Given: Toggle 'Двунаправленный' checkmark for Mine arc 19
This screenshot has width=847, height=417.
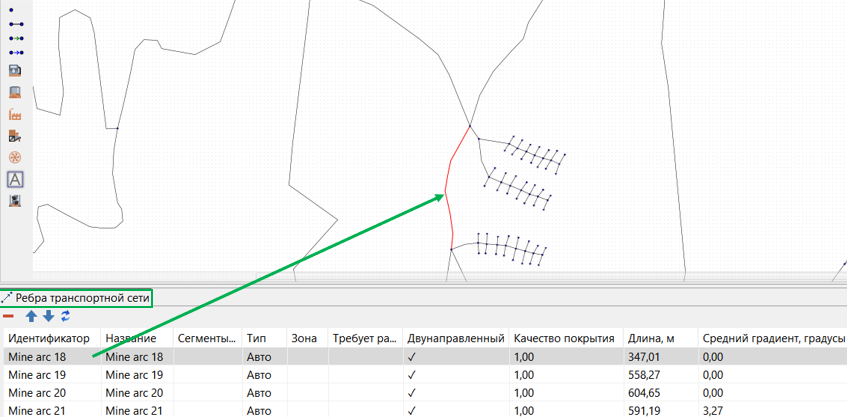Looking at the screenshot, I should click(x=412, y=375).
